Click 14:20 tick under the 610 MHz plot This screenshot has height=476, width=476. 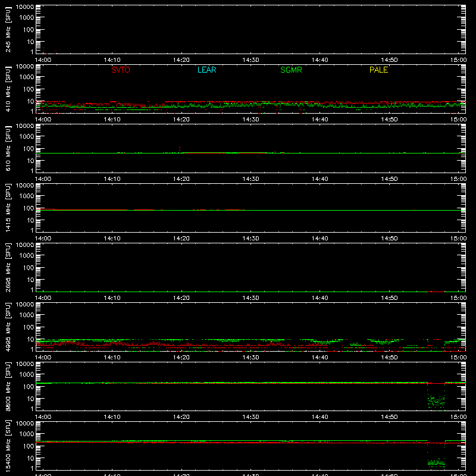click(181, 179)
